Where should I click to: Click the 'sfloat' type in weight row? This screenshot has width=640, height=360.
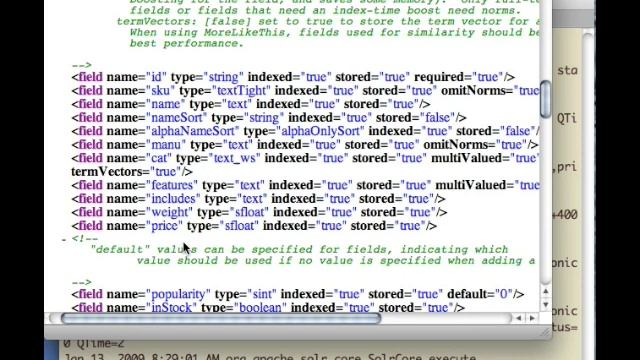pos(251,212)
